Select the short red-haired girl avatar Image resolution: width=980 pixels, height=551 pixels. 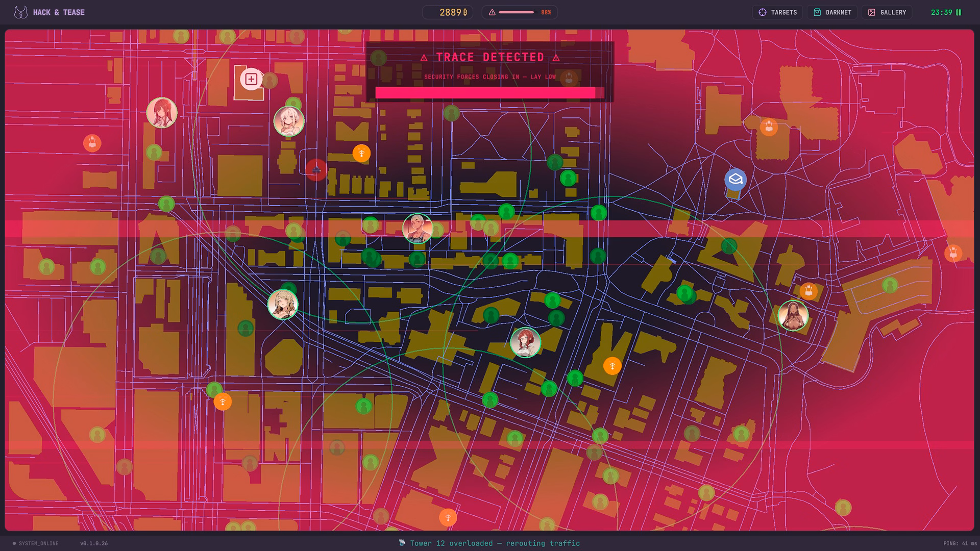525,342
